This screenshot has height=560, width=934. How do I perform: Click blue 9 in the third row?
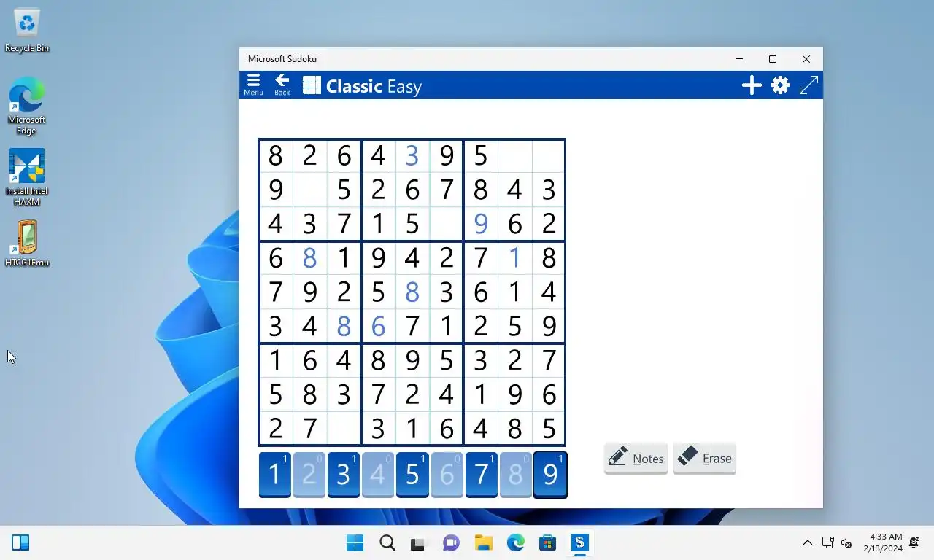click(480, 224)
